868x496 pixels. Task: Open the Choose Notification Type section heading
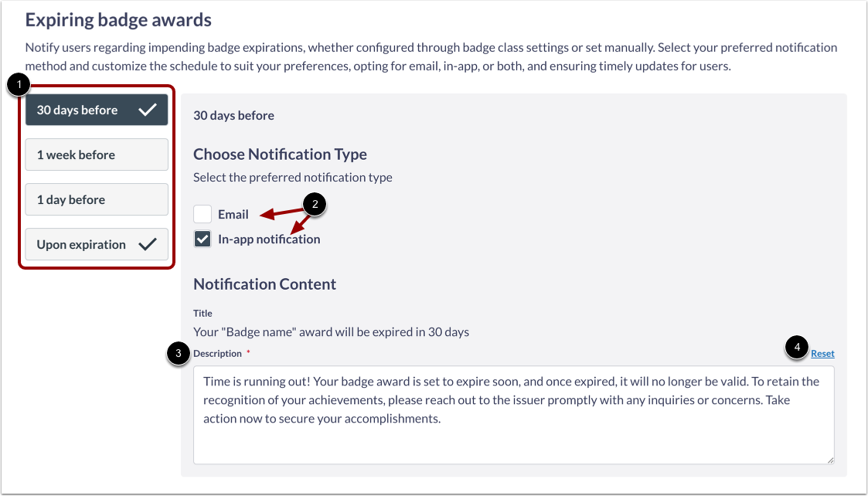pos(280,154)
